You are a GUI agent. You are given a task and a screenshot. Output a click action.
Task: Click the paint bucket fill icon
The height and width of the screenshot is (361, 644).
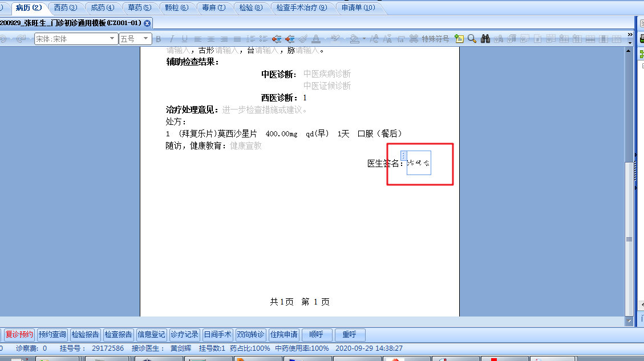354,39
